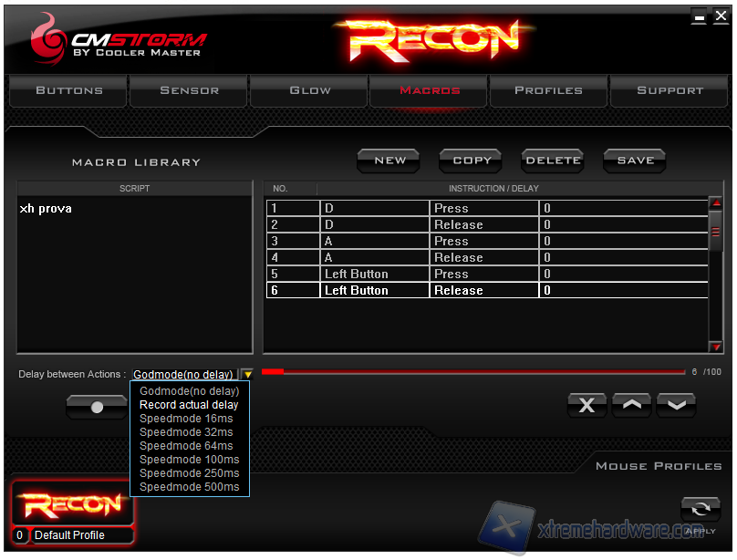Screen dimensions: 737x560
Task: Click the Recon profile logo thumbnail
Action: 72,504
